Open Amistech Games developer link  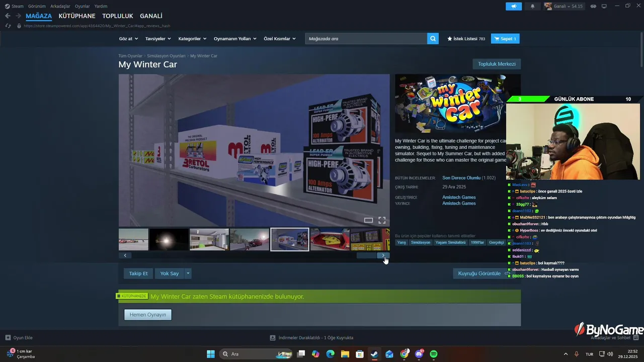point(459,197)
